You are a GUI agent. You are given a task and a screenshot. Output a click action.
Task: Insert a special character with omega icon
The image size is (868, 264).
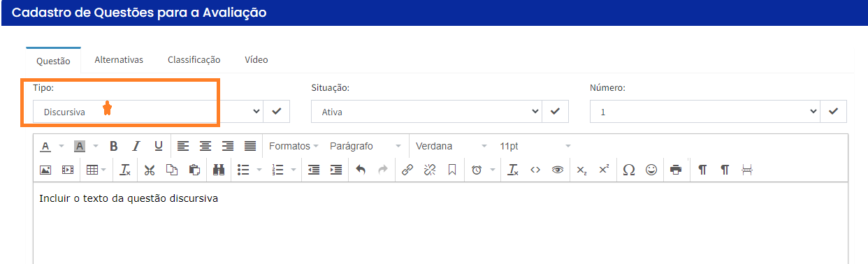[628, 170]
